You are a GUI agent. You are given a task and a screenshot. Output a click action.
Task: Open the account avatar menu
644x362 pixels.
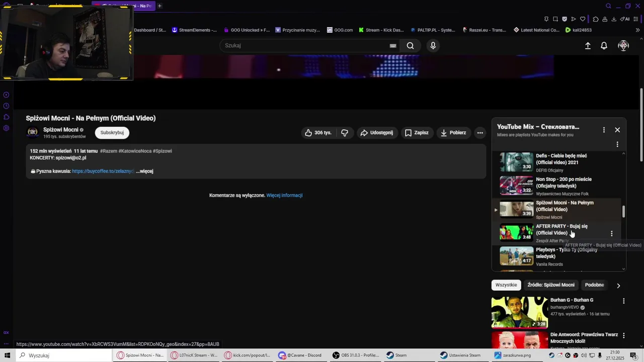(623, 46)
